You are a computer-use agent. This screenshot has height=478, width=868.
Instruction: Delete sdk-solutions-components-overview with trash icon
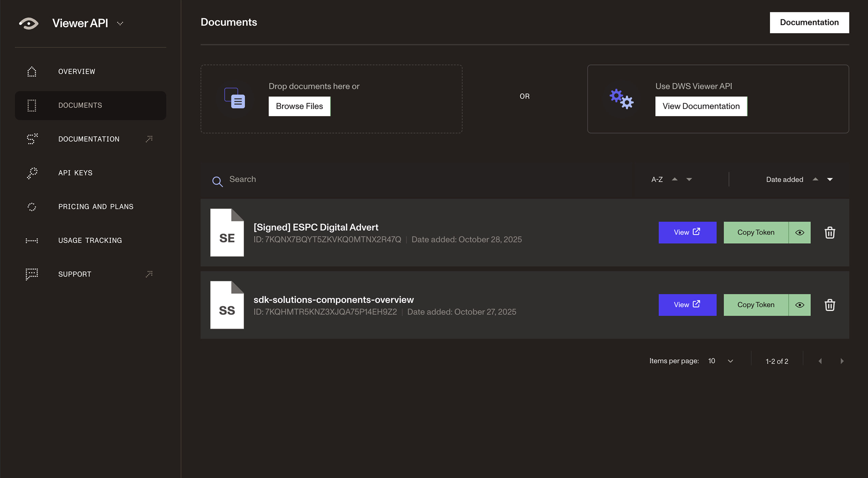(x=829, y=305)
